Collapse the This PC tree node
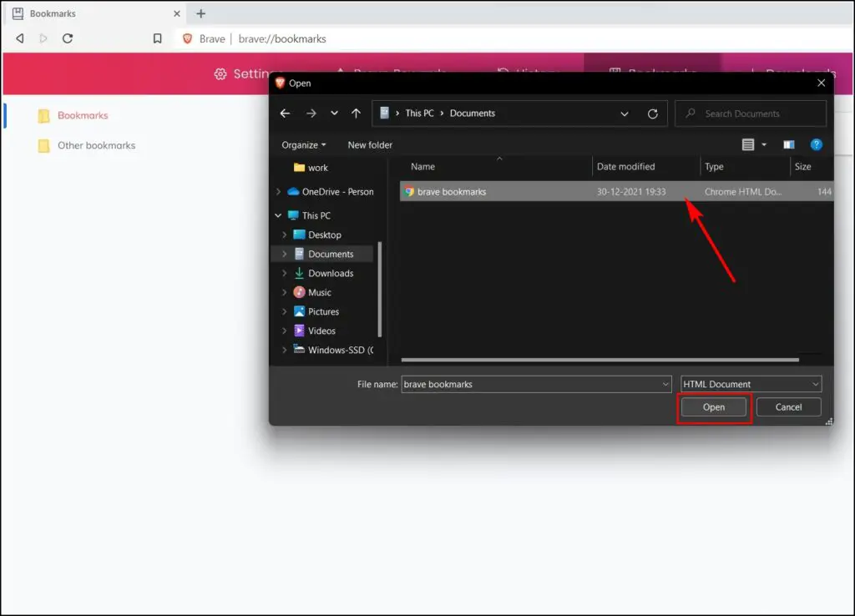 278,216
